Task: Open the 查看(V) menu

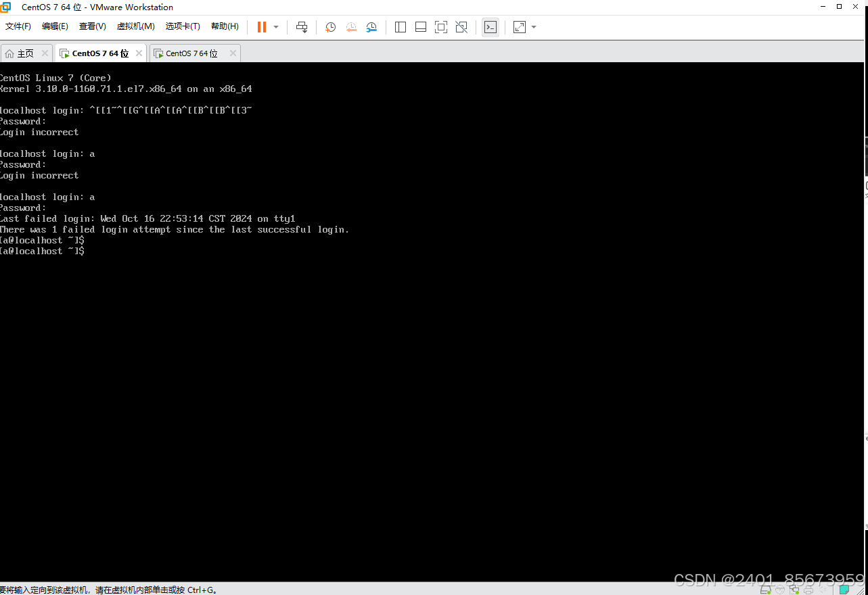Action: pyautogui.click(x=93, y=26)
